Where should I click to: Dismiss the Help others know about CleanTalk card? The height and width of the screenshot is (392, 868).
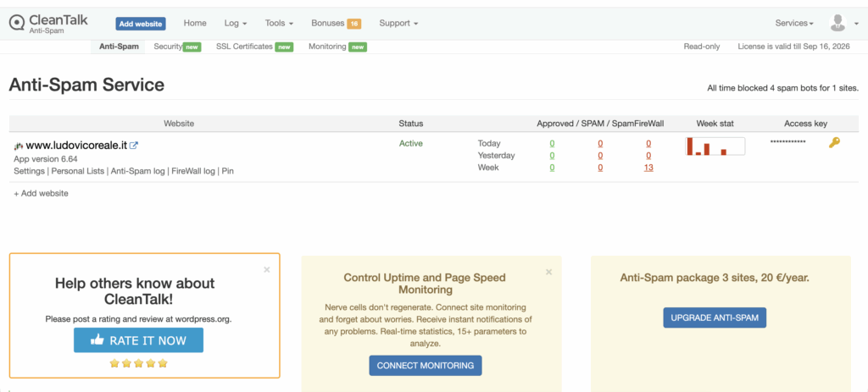[267, 270]
